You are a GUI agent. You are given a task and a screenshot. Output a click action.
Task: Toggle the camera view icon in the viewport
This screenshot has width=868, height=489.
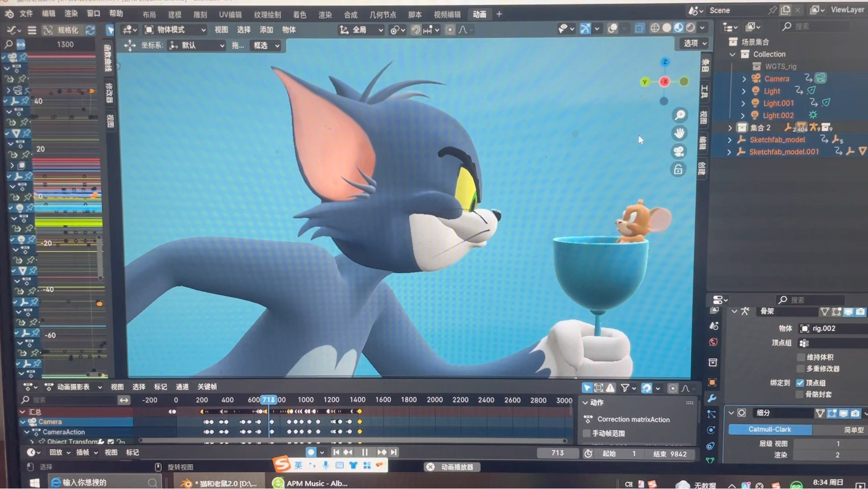click(679, 152)
